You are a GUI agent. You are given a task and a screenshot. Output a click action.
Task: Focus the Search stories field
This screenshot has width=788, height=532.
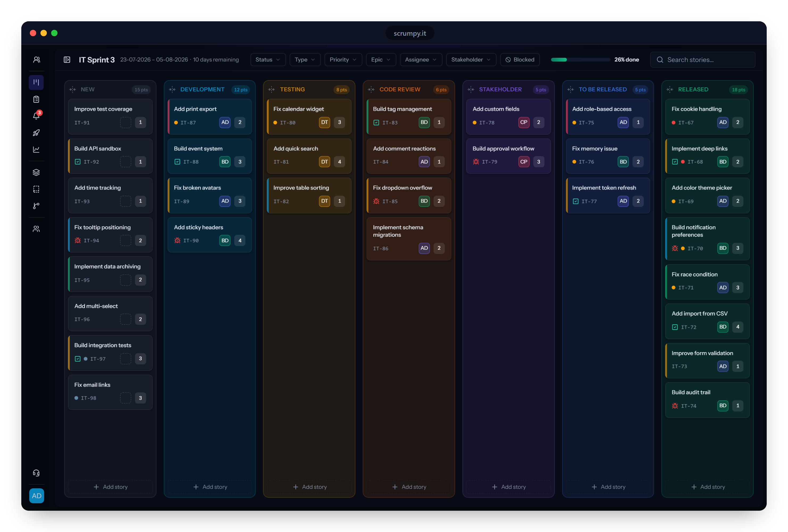click(x=703, y=60)
